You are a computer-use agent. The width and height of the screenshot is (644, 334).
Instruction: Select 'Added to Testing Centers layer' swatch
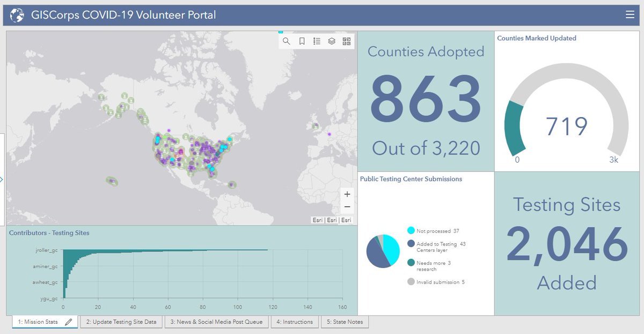point(411,244)
